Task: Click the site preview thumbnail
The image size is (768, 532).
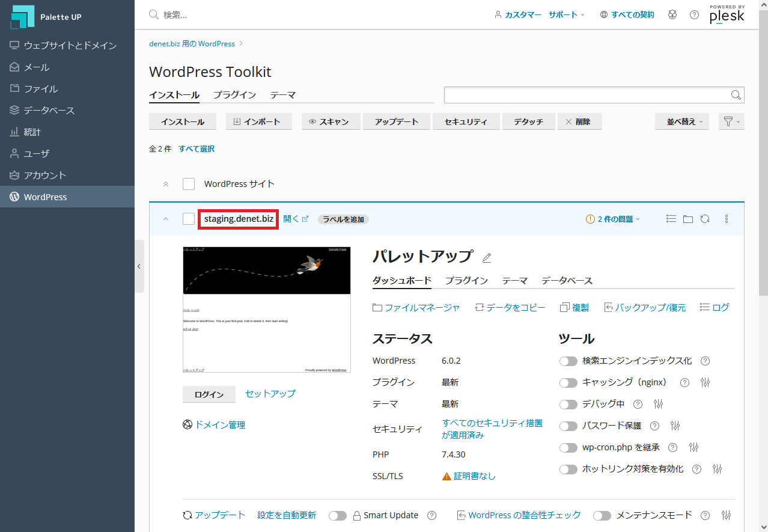Action: (x=266, y=310)
